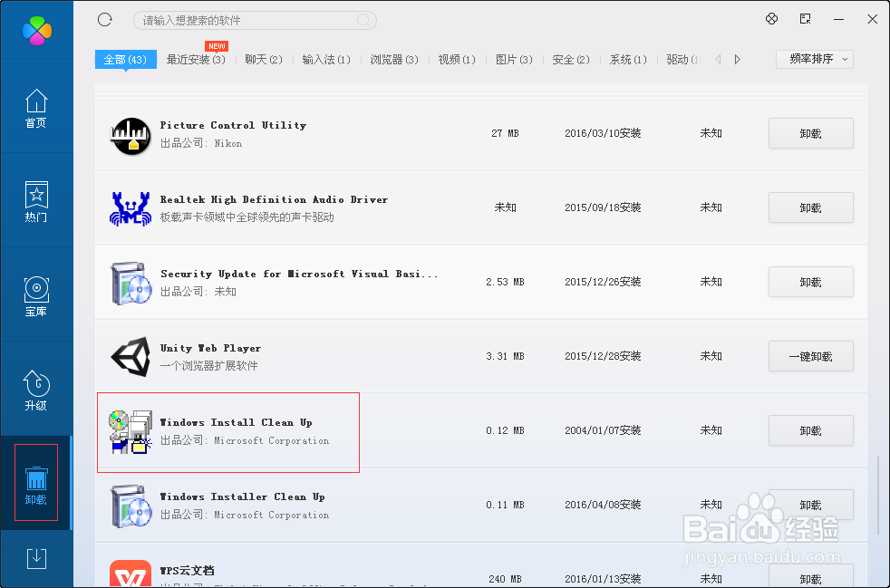Viewport: 890px width, 588px height.
Task: Click the refresh icon beside search box
Action: point(105,20)
